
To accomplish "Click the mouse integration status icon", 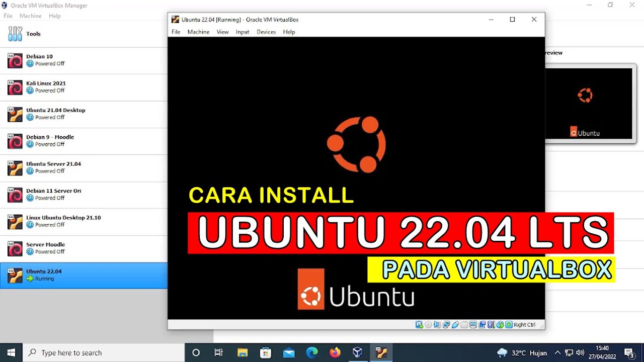I will 500,325.
